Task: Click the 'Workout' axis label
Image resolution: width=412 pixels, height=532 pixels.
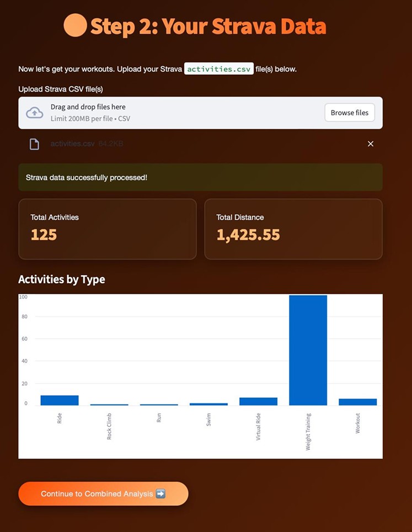Action: (x=358, y=423)
